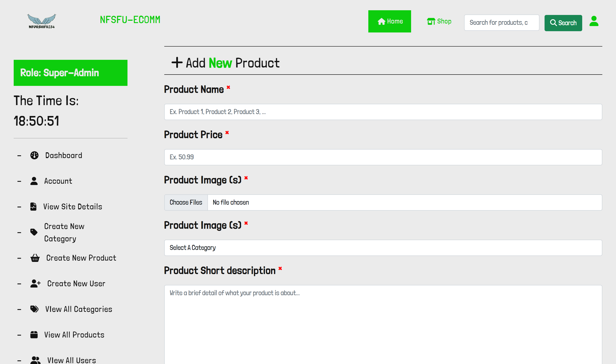Screen dimensions: 616x364
Task: Click the Create New Category tag icon
Action: point(34,232)
